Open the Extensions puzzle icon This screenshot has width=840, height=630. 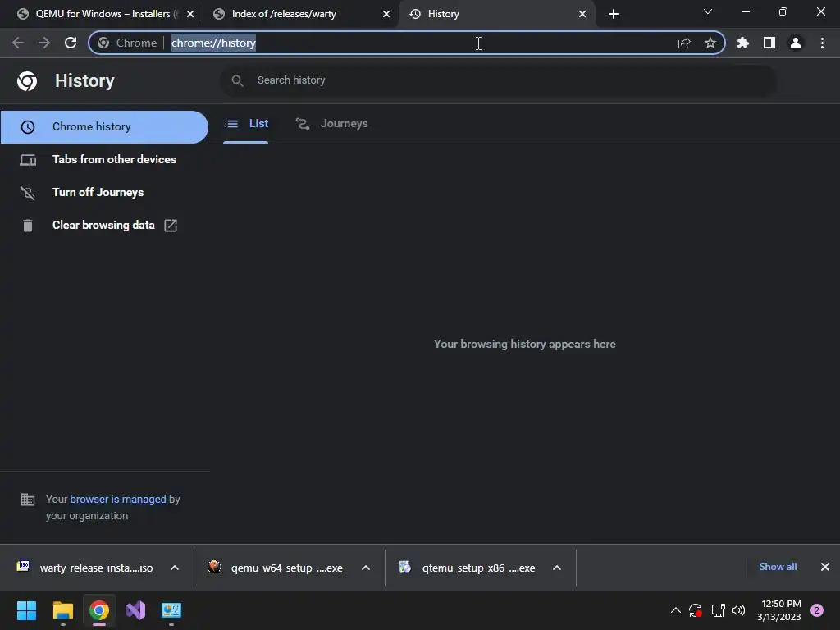(x=743, y=43)
